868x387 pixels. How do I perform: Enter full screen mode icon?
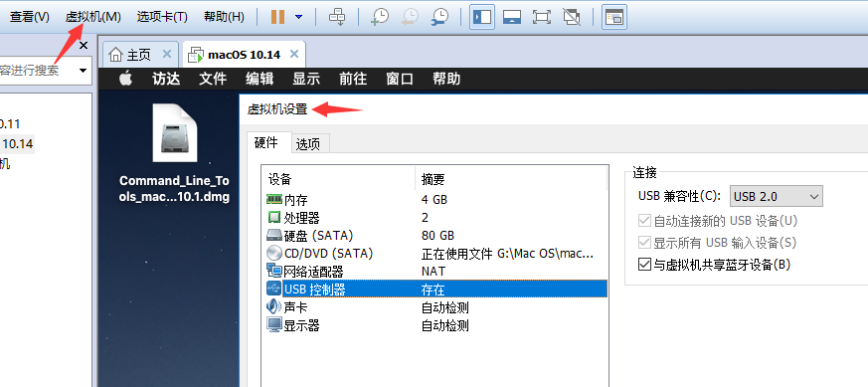[542, 17]
